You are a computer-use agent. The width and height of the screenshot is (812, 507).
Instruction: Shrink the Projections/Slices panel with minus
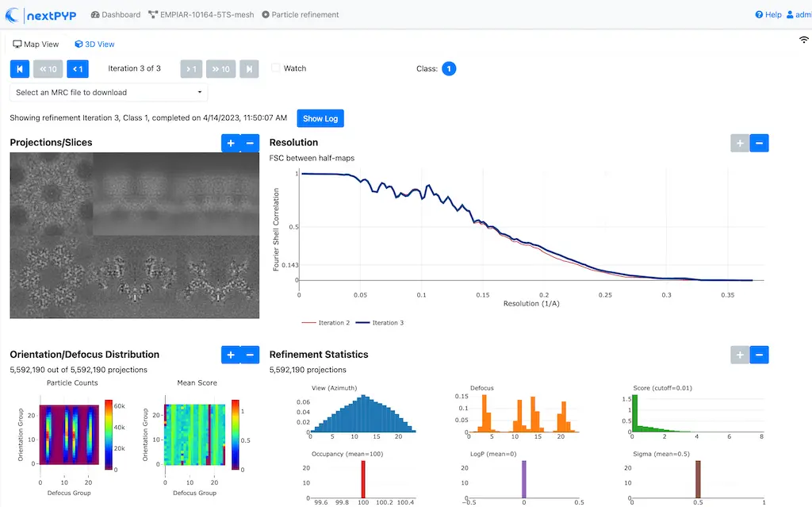250,143
